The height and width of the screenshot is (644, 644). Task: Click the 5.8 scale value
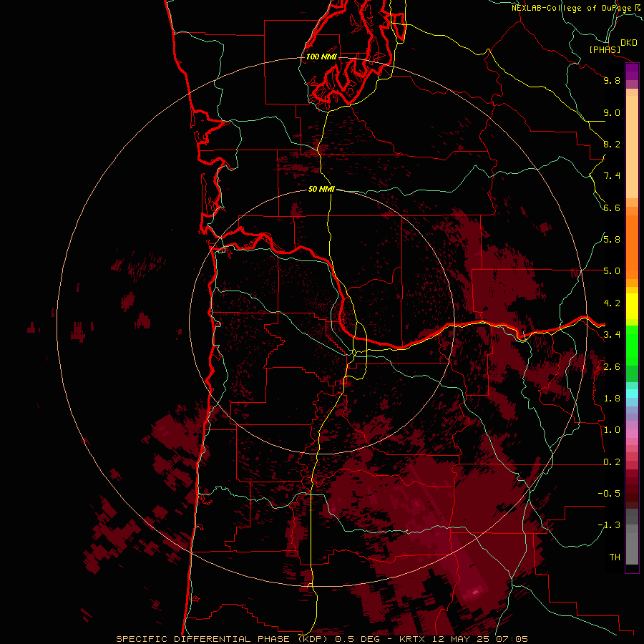tap(612, 240)
